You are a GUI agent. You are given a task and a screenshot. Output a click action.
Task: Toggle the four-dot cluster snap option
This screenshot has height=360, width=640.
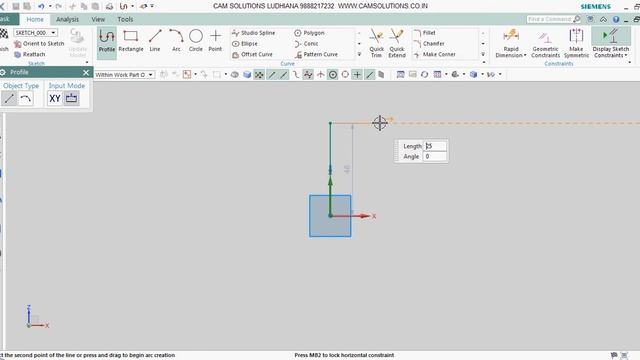pos(259,75)
